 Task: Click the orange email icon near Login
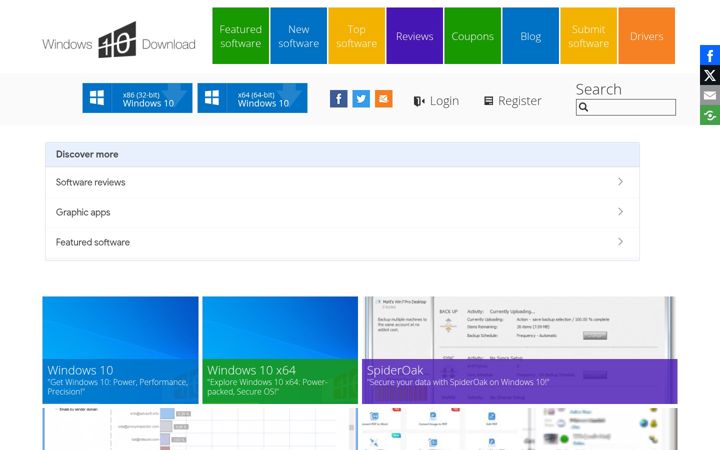[383, 99]
